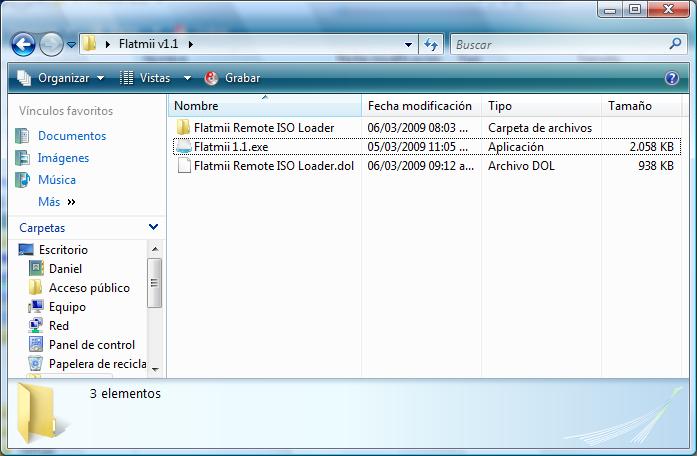The width and height of the screenshot is (697, 456).
Task: Open the address bar history dropdown
Action: [408, 44]
